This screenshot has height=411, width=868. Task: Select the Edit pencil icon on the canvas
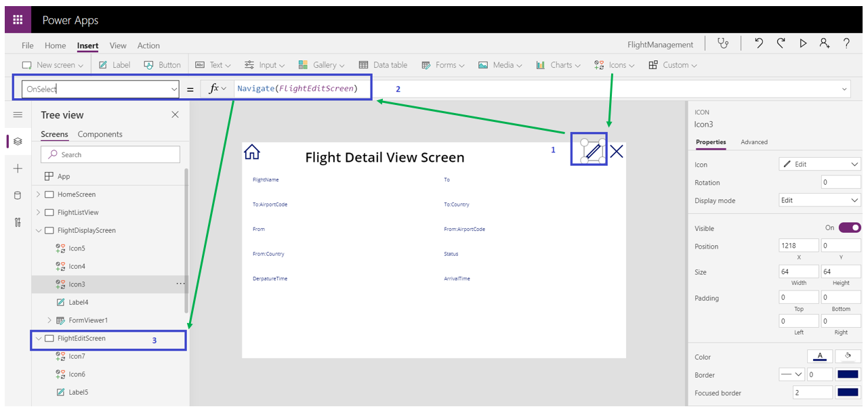coord(589,151)
